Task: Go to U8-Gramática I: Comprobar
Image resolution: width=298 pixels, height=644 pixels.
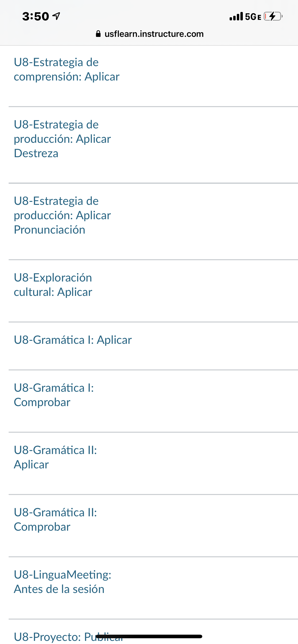Action: pos(54,395)
